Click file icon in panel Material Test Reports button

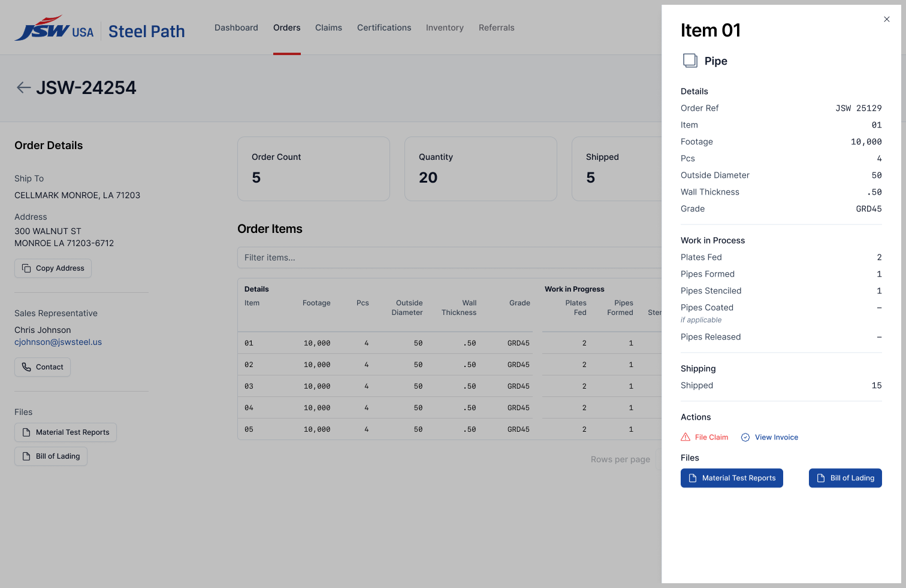pos(693,478)
